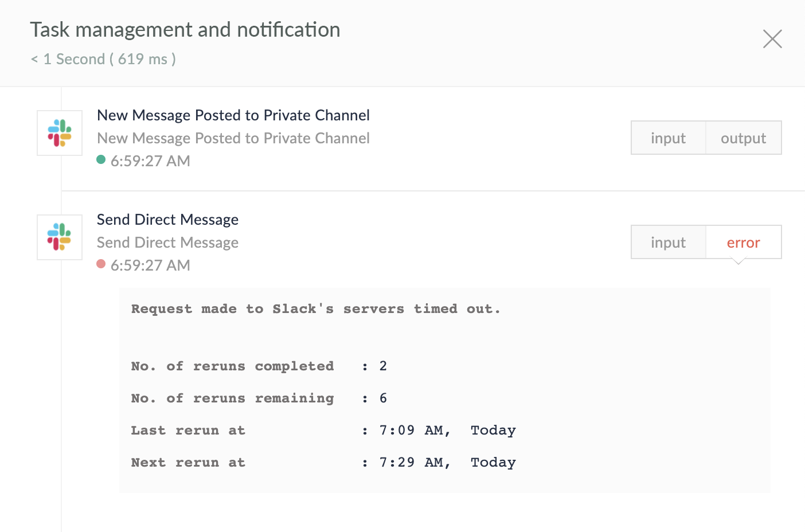
Task: Click the '< 1 Second ( 619 ms )' duration
Action: (103, 59)
